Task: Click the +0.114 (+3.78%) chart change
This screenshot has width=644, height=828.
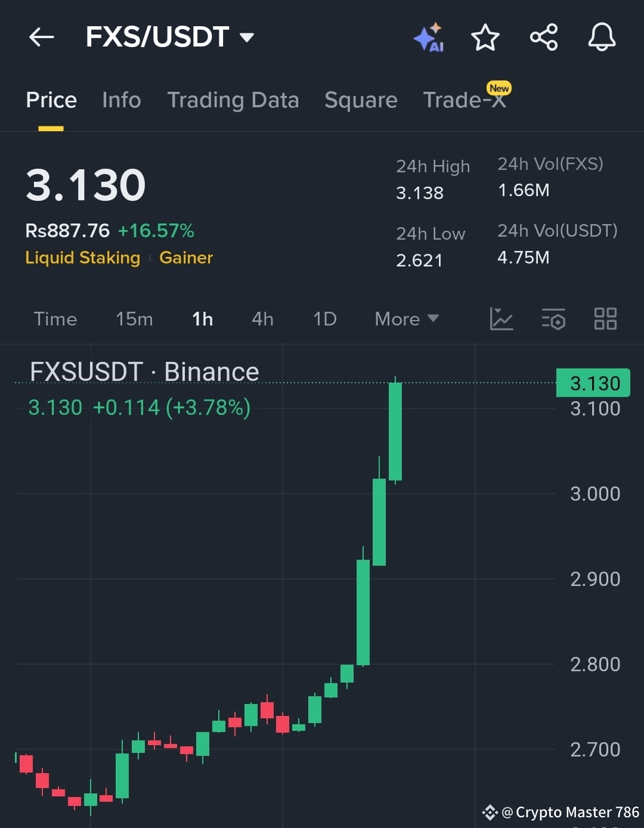Action: tap(172, 408)
